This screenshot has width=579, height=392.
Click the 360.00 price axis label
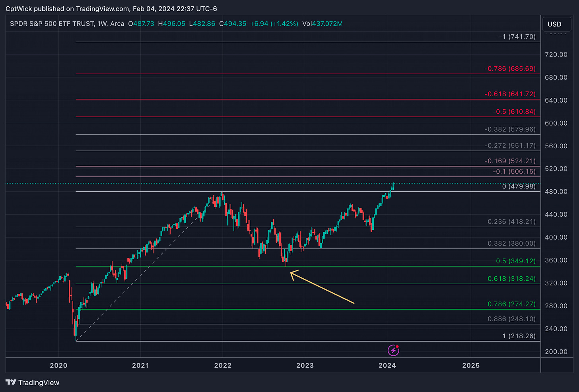tap(556, 260)
